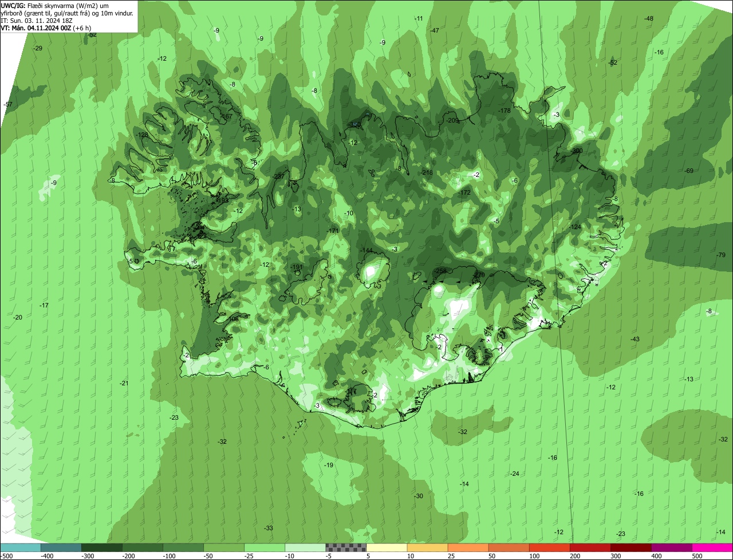733x560 pixels.
Task: Click the '-33' value over the southern sea
Action: coord(269,528)
